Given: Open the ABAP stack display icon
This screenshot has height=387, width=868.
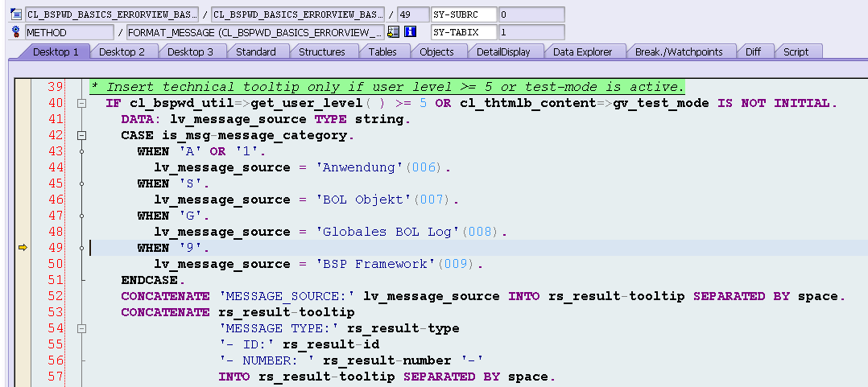Looking at the screenshot, I should click(x=394, y=32).
